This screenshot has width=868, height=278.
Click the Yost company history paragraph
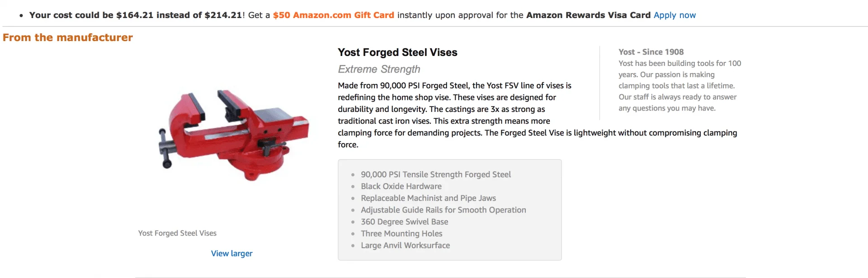point(679,86)
